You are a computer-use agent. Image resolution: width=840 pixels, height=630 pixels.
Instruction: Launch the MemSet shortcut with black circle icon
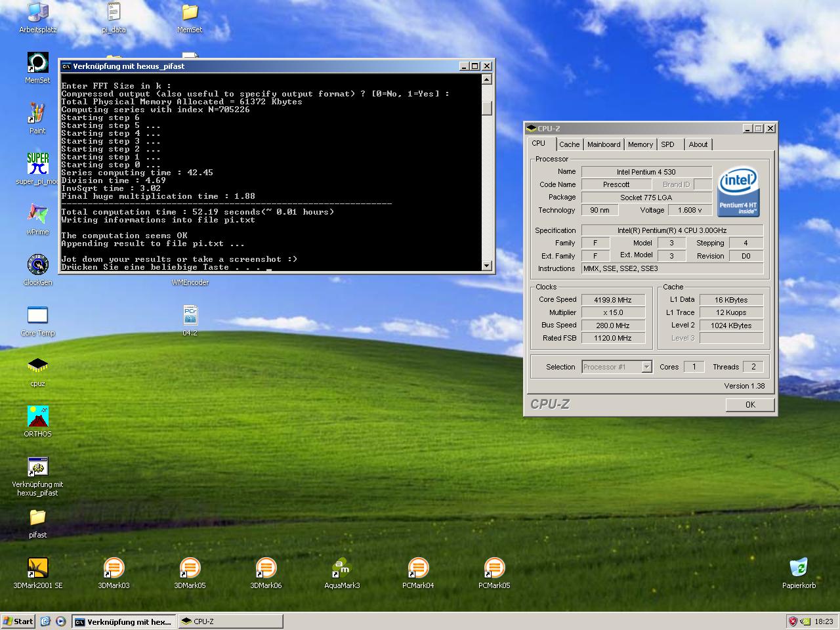point(37,62)
